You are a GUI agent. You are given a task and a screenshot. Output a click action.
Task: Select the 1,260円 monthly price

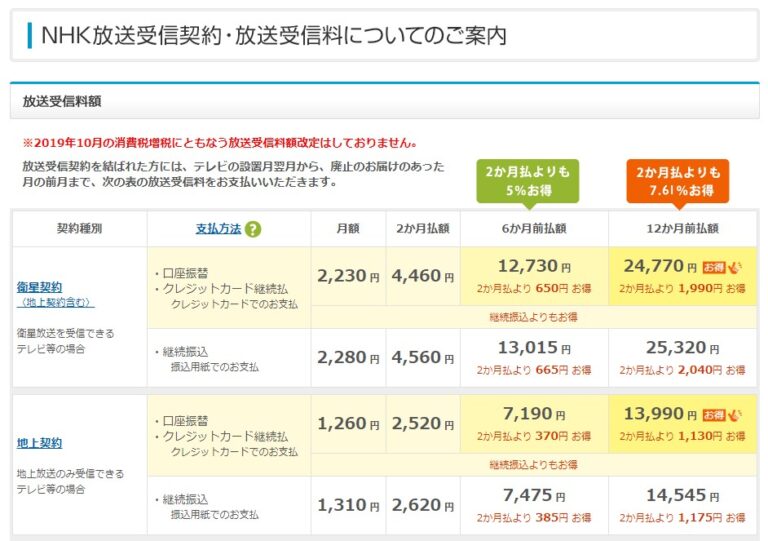tap(348, 424)
